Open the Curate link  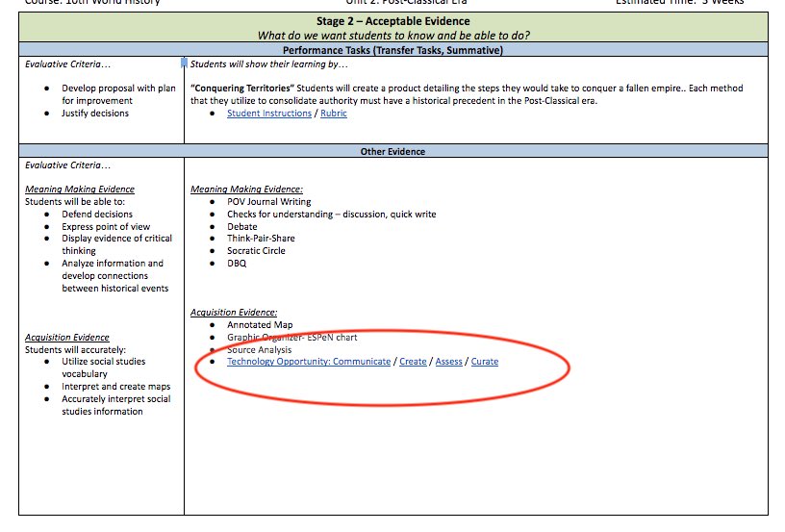pos(485,362)
